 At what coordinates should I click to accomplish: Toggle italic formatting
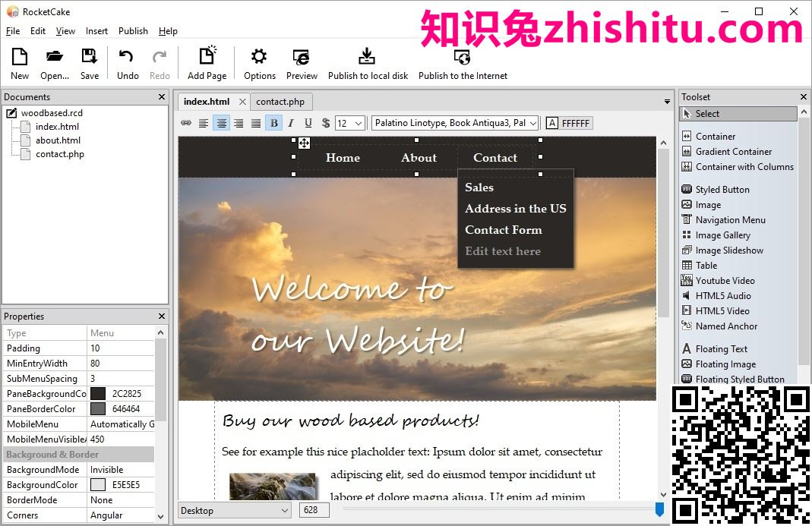point(291,123)
